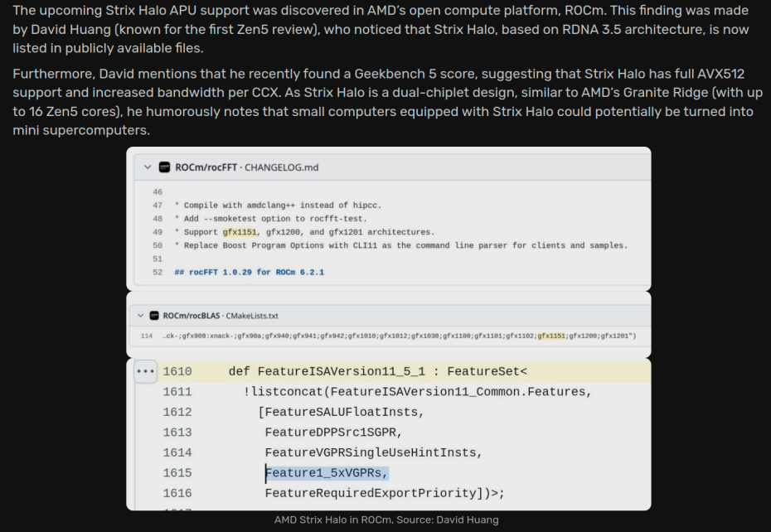
Task: Click the selected Feature1_5xVGPRs text
Action: coord(327,473)
